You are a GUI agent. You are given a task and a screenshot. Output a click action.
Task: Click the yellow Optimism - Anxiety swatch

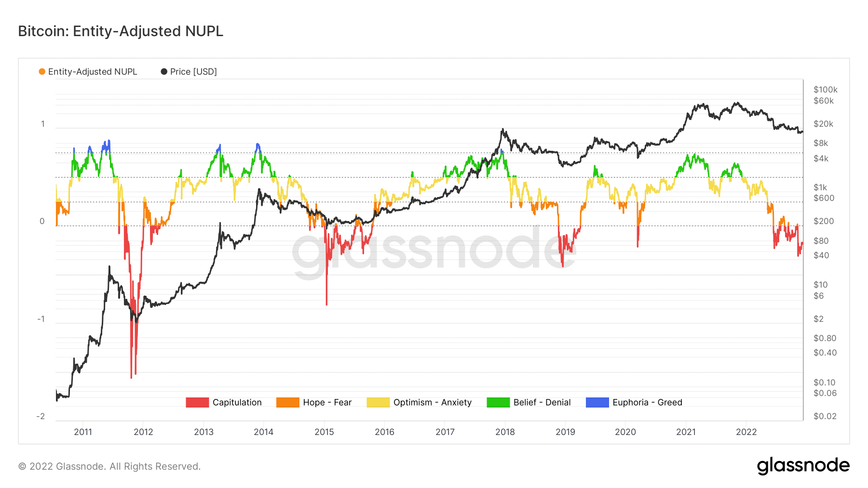378,402
